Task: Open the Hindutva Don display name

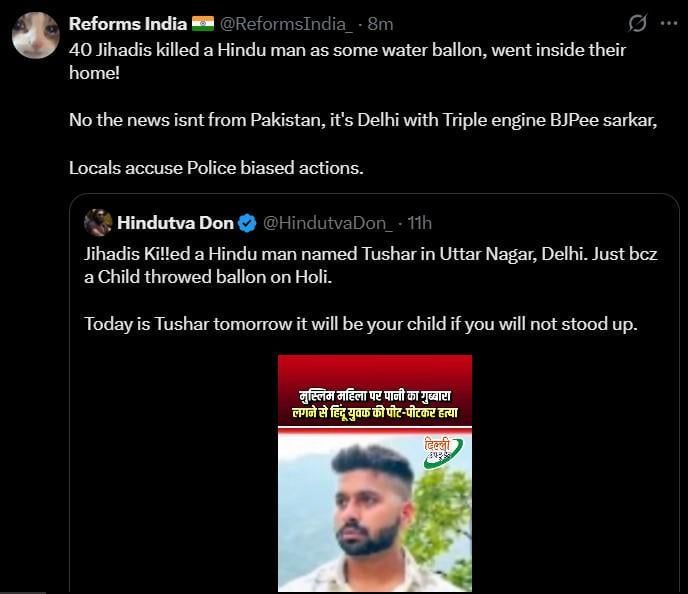Action: 175,222
